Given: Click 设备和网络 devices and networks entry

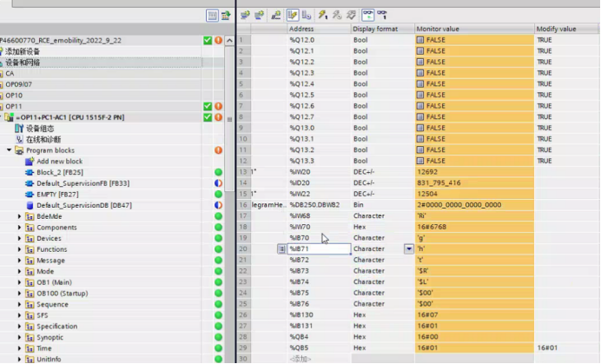Looking at the screenshot, I should pyautogui.click(x=23, y=63).
